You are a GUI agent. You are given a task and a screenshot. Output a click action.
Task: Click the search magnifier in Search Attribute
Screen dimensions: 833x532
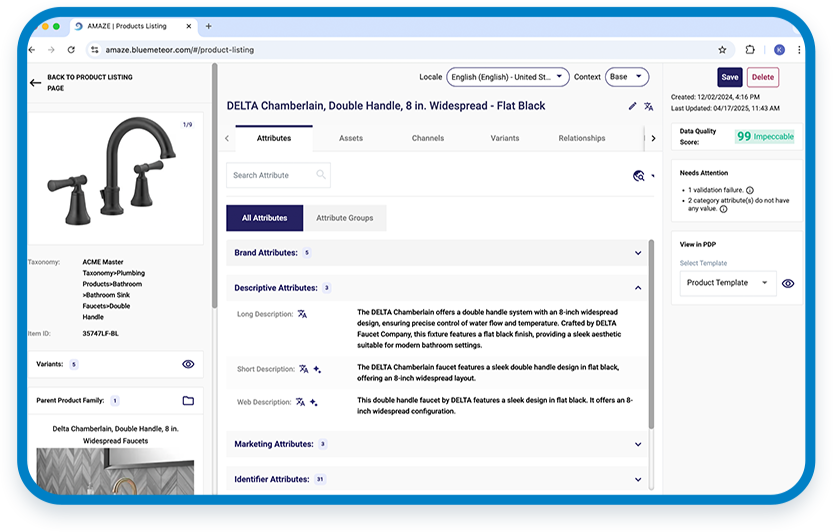pyautogui.click(x=321, y=174)
